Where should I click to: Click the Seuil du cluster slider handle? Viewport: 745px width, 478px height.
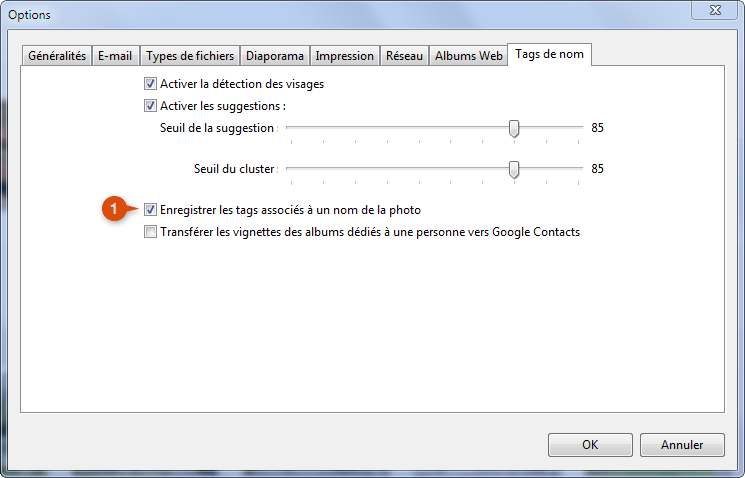click(x=514, y=169)
